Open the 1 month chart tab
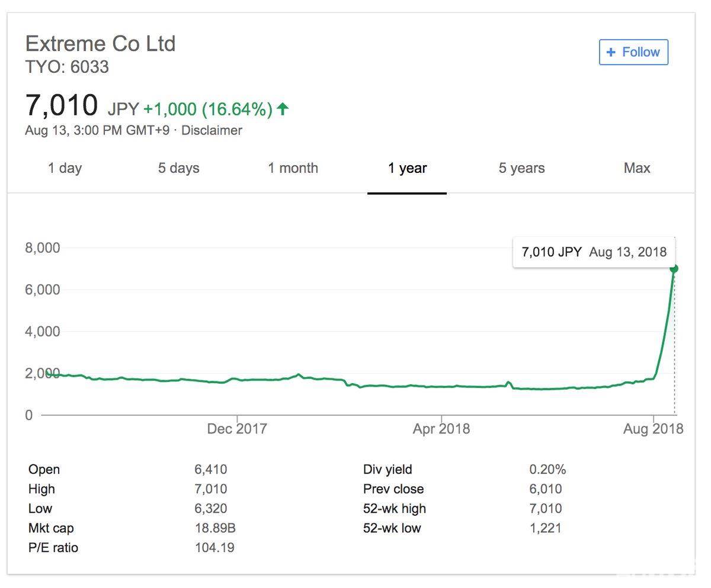Image resolution: width=711 pixels, height=588 pixels. [x=293, y=168]
